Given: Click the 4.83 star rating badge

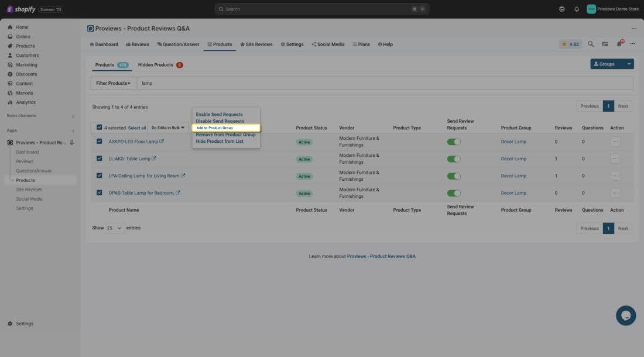Looking at the screenshot, I should point(570,44).
